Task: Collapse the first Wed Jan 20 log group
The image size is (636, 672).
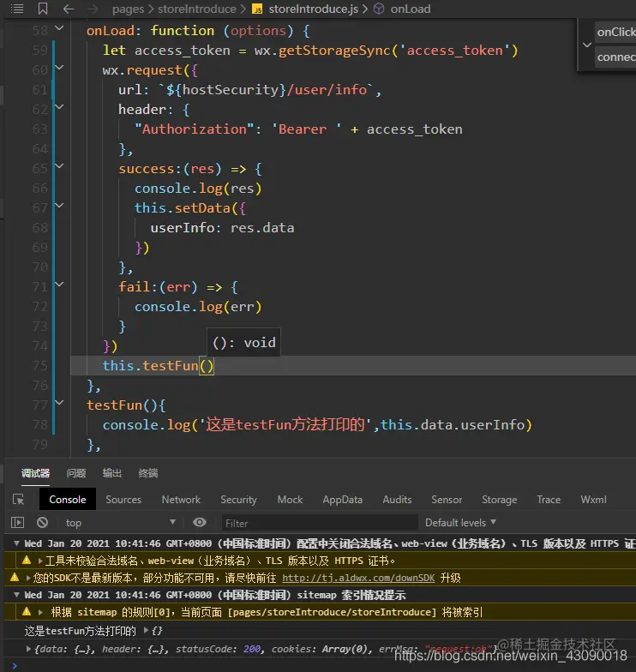Action: pos(16,543)
